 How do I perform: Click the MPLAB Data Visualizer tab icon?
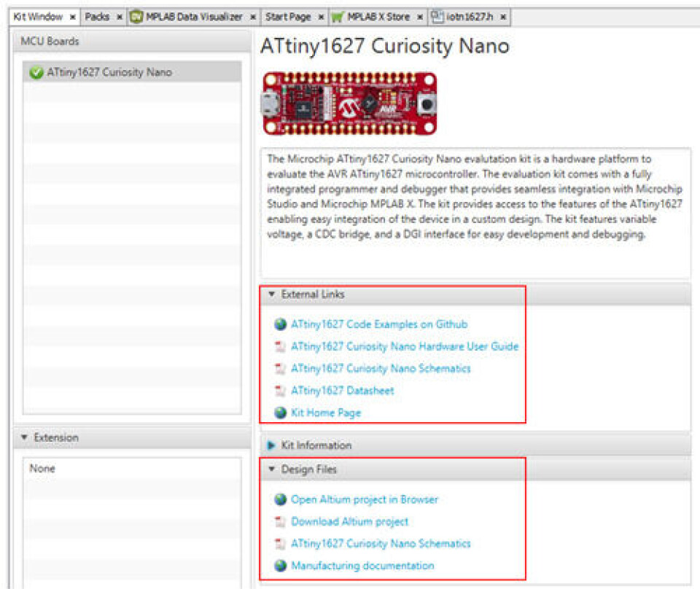(x=136, y=17)
